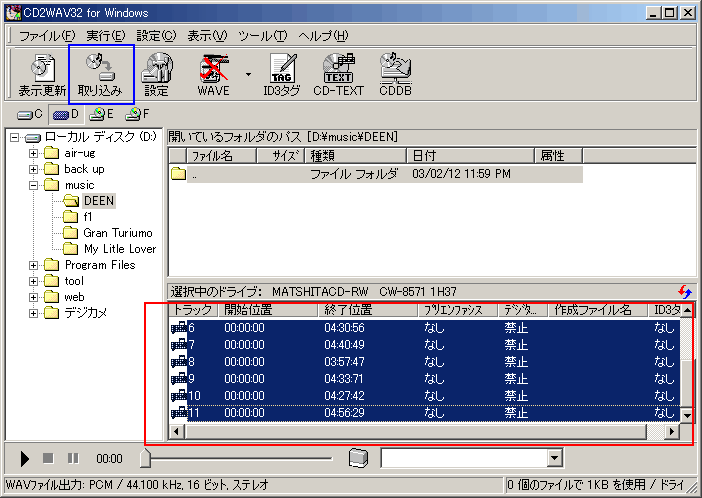Open the ツール(T) menu
The image size is (702, 498).
click(x=262, y=35)
